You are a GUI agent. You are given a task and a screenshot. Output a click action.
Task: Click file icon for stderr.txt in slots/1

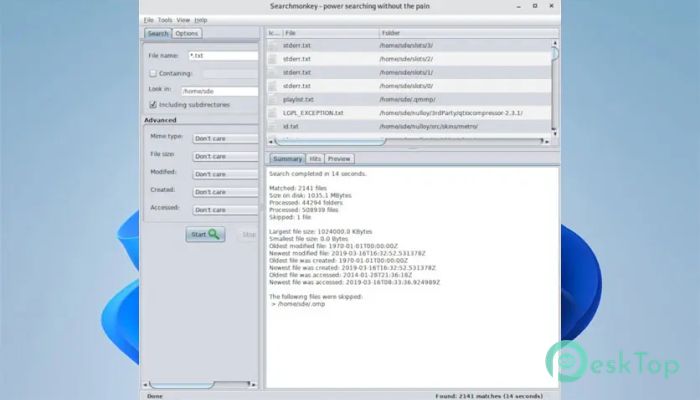pos(273,72)
